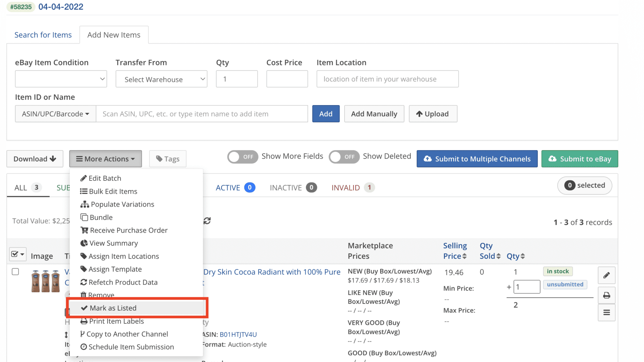Image resolution: width=644 pixels, height=362 pixels.
Task: Select the INACTIVE 0 status tab
Action: coord(293,188)
